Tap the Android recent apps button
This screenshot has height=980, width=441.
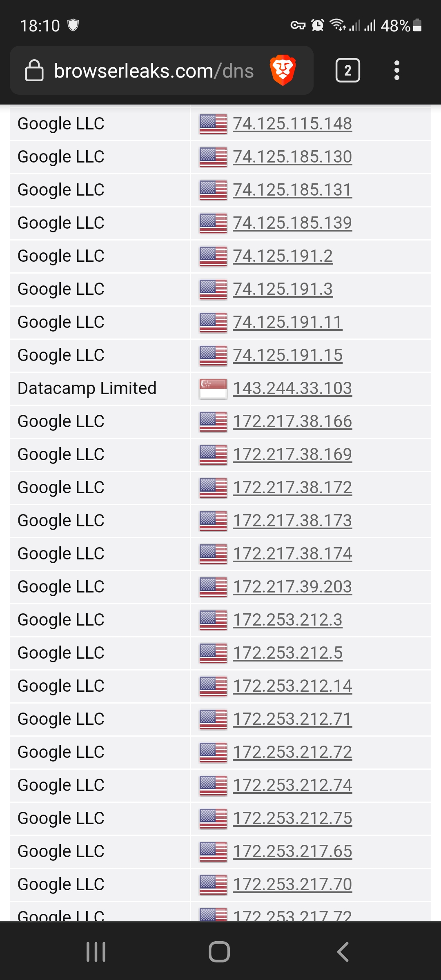96,951
